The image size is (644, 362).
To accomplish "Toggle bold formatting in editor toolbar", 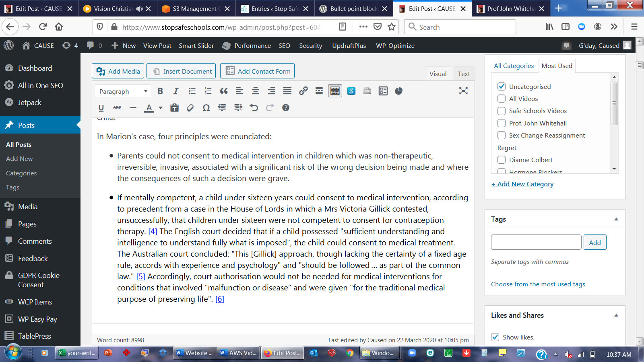I will pyautogui.click(x=160, y=91).
